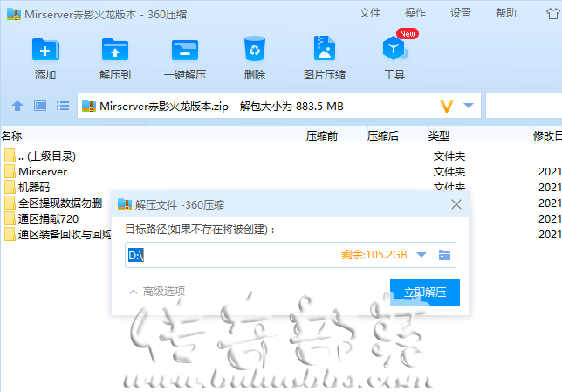Click the orange V icon in the path bar
The width and height of the screenshot is (562, 392).
[447, 107]
